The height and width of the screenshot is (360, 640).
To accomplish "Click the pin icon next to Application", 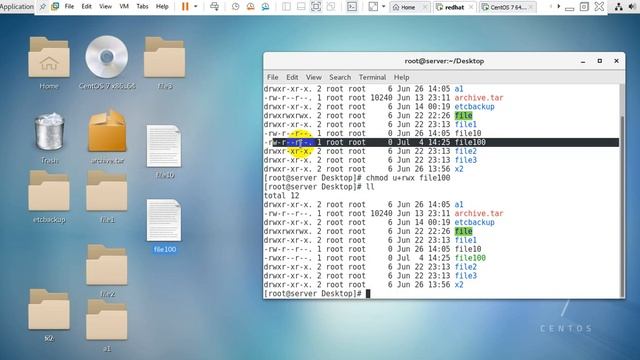I will (42, 7).
